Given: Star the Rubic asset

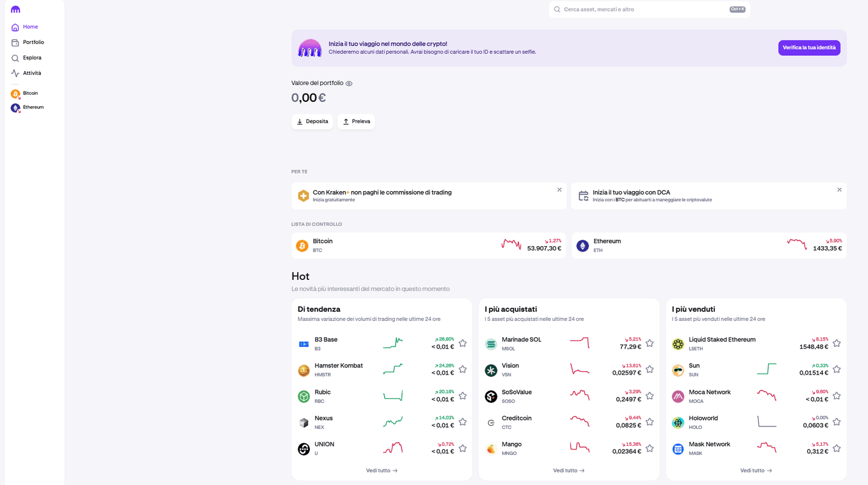Looking at the screenshot, I should pos(462,396).
